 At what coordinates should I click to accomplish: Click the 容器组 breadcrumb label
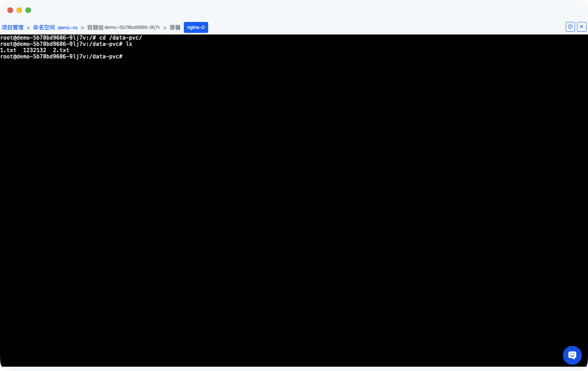[95, 27]
